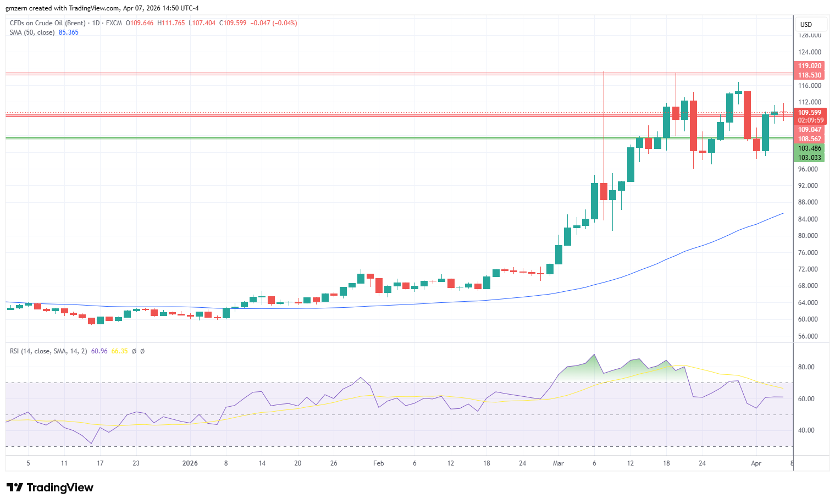Click the 124.000 price scale label

tap(810, 52)
